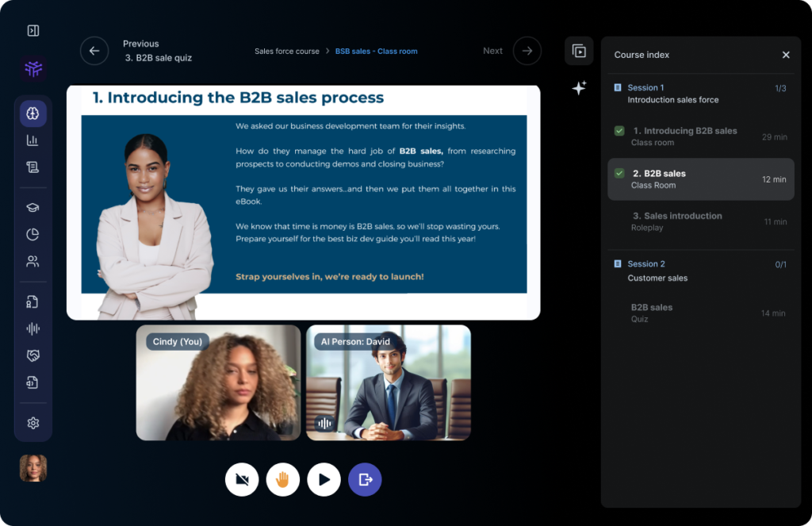
Task: Open the handshake icon in sidebar
Action: coord(33,355)
